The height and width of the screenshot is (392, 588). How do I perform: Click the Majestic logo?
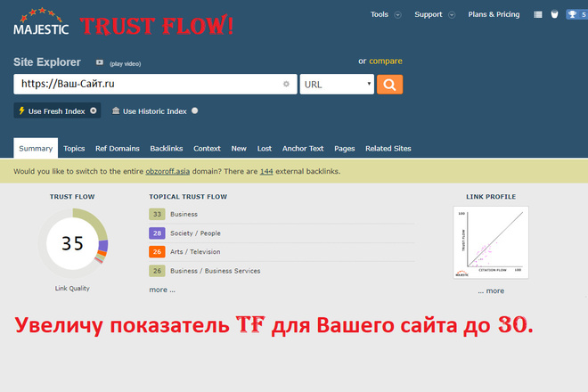pos(41,21)
